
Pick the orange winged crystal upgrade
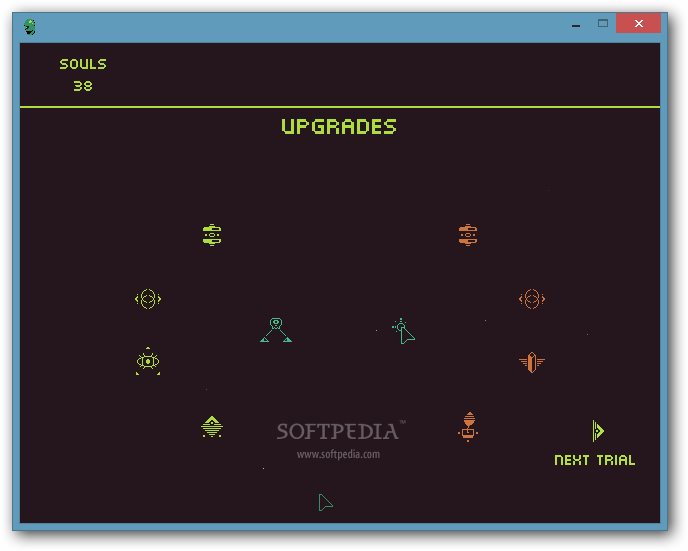(x=532, y=362)
